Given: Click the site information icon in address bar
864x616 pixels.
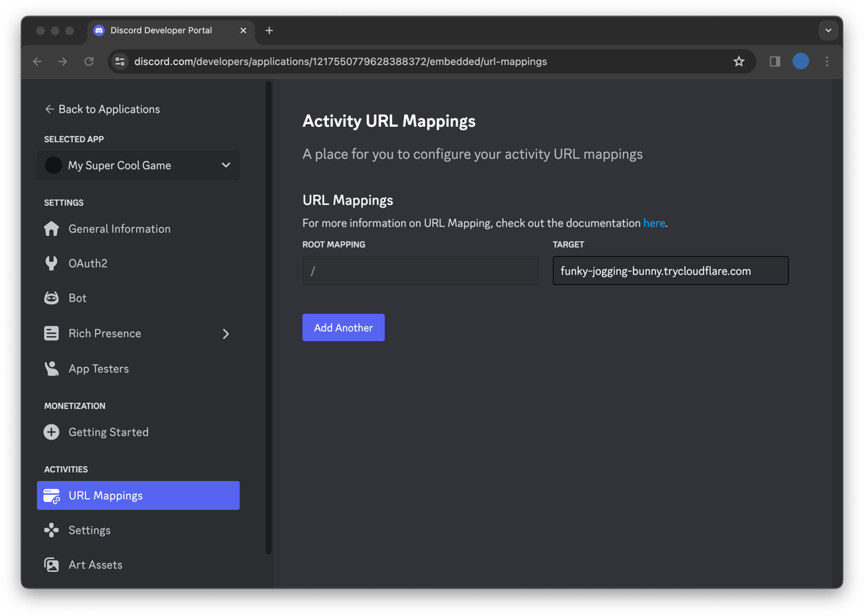Looking at the screenshot, I should (x=120, y=61).
